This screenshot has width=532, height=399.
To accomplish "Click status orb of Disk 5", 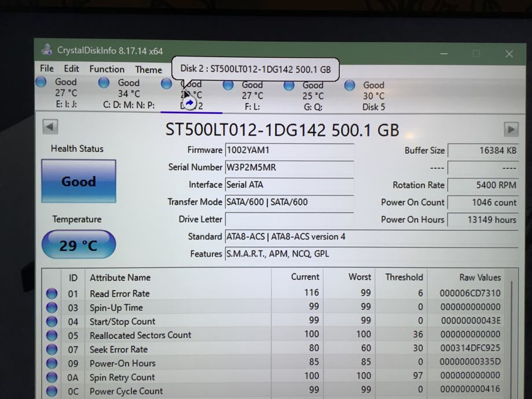I will [350, 85].
